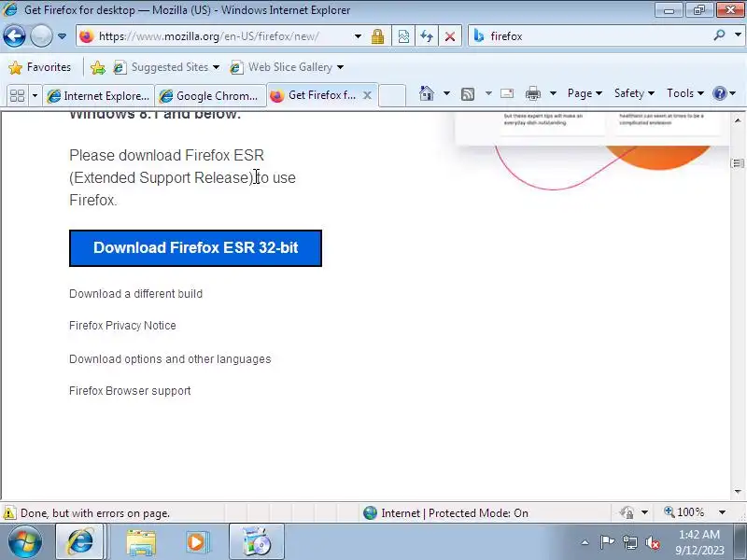Run search with the magnifier icon

[719, 35]
